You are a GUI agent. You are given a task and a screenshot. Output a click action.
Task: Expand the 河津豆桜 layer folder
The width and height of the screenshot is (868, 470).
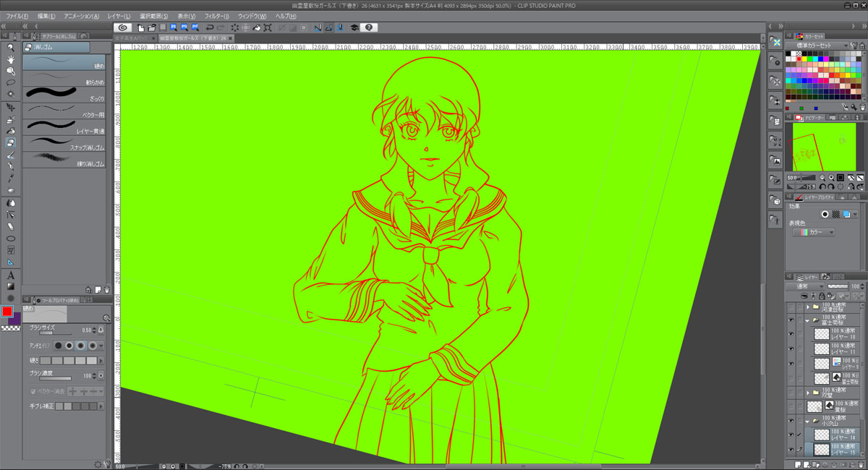pos(807,307)
